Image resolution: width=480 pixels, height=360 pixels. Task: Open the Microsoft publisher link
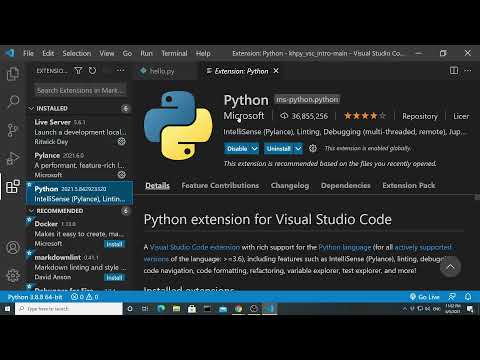pyautogui.click(x=244, y=116)
